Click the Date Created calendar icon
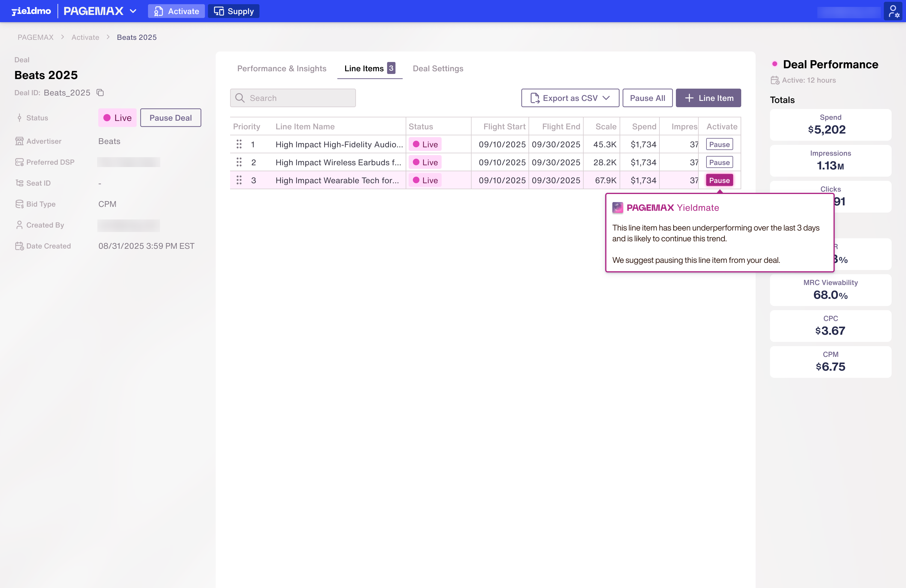This screenshot has width=906, height=588. point(19,246)
